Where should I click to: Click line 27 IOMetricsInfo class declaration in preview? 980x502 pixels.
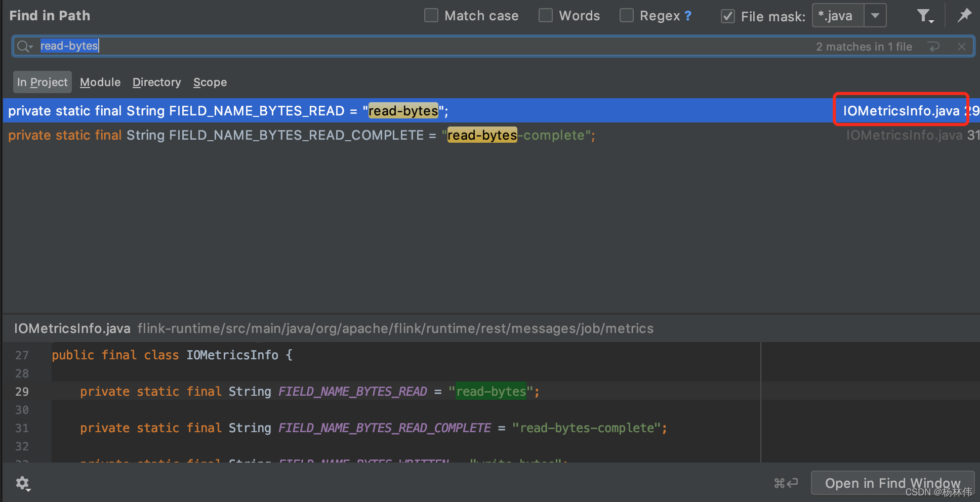tap(172, 355)
